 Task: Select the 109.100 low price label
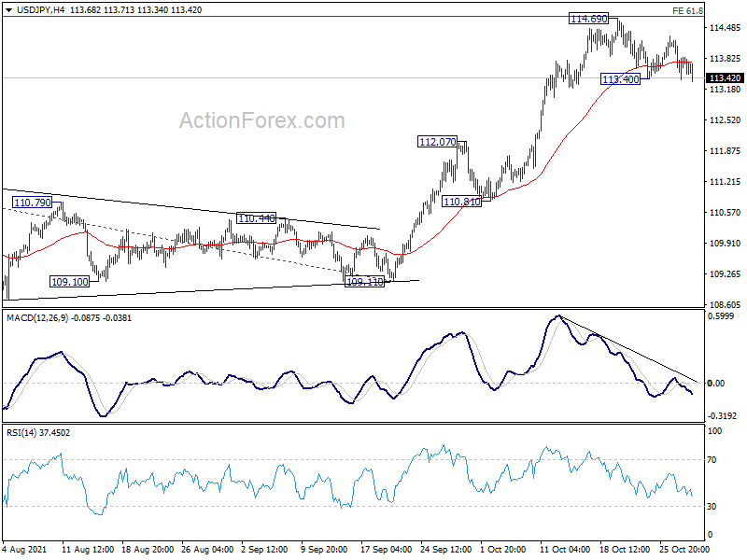tap(69, 282)
